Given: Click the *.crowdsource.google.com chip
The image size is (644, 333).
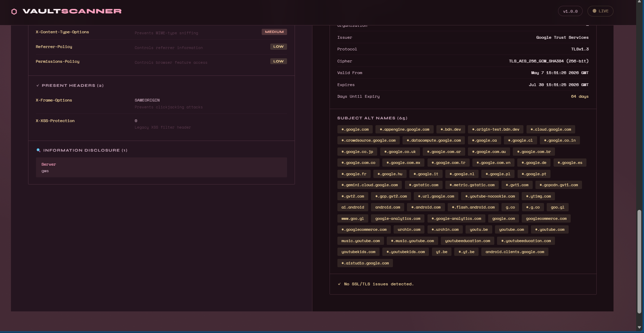Looking at the screenshot, I should (369, 140).
